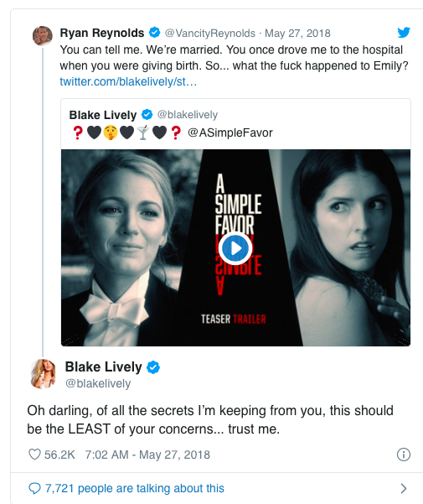Click the A Simple Favor video thumbnail
This screenshot has width=423, height=504.
pos(235,248)
